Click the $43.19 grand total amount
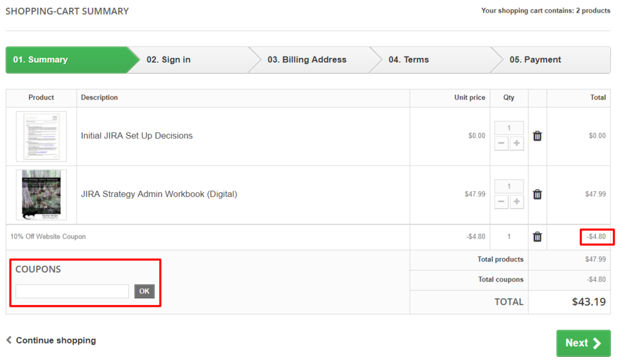Image resolution: width=617 pixels, height=364 pixels. [589, 302]
